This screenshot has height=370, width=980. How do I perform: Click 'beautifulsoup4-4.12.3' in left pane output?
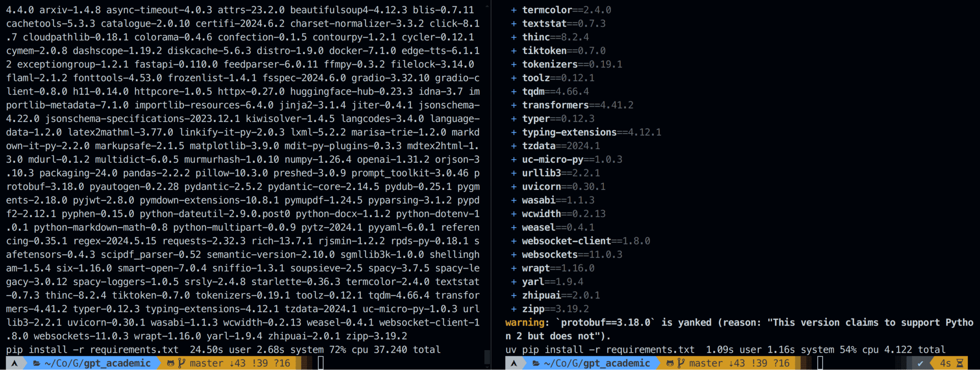(349, 10)
